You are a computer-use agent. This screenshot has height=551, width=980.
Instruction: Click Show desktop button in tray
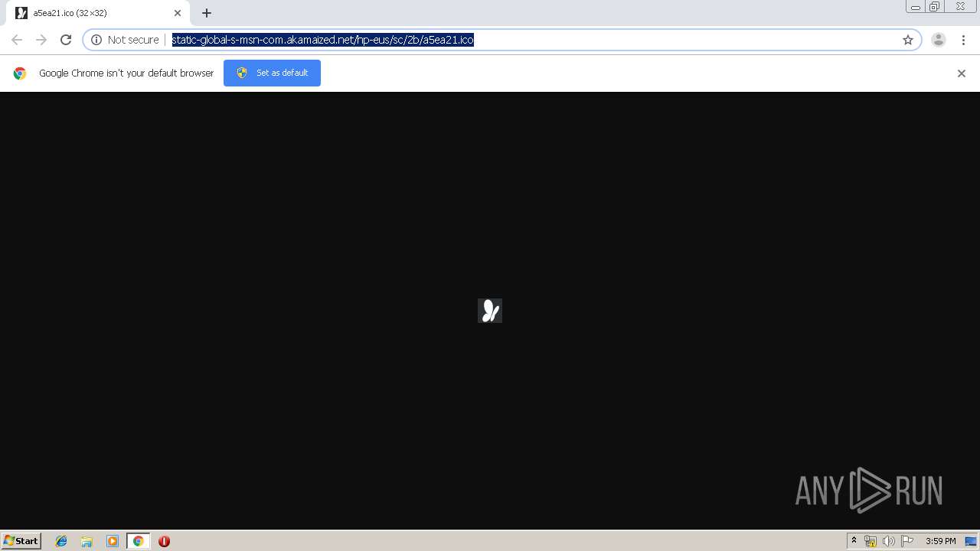[x=972, y=541]
